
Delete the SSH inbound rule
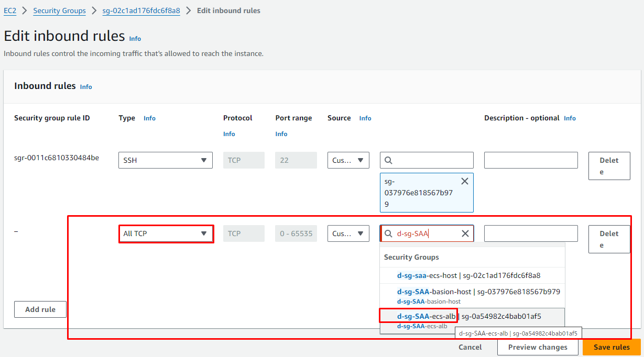pos(609,166)
